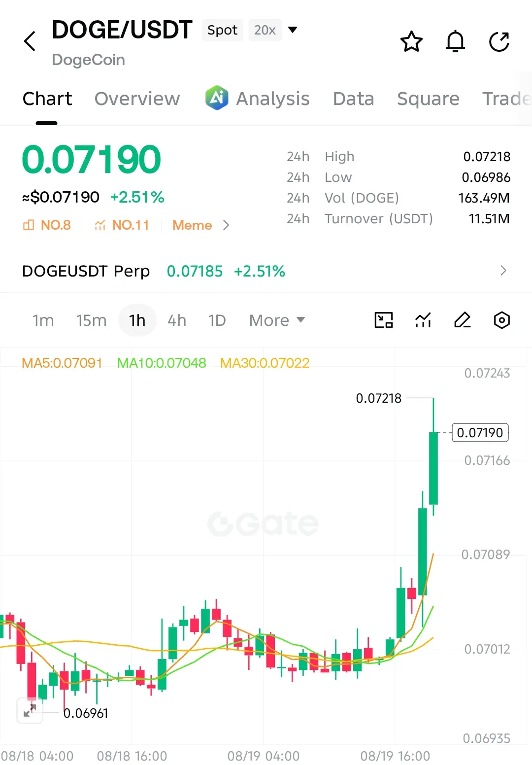Open the chart indicators icon
Viewport: 532px width, 765px height.
click(x=423, y=320)
